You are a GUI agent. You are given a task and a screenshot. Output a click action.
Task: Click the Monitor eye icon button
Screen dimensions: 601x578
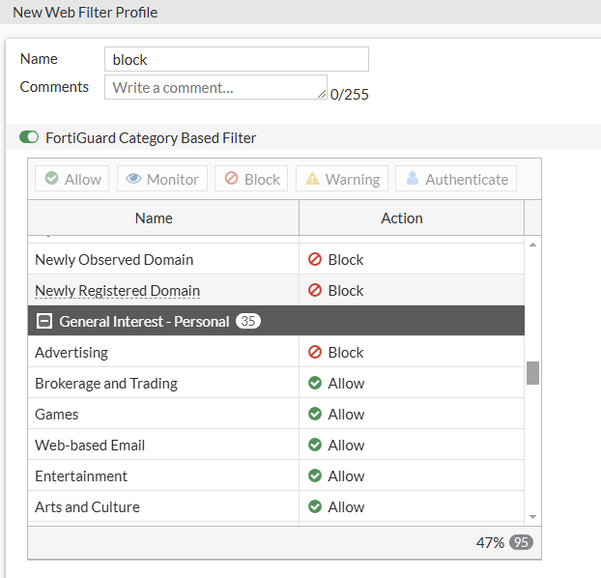click(162, 179)
